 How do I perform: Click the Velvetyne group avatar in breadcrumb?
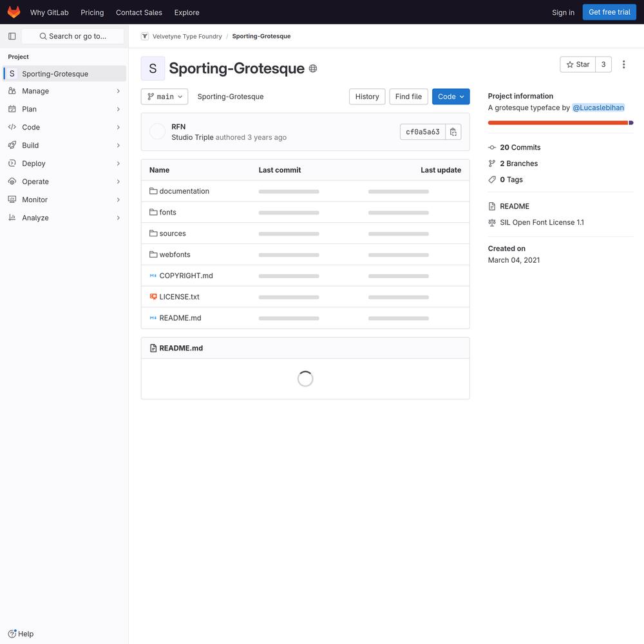coord(144,36)
